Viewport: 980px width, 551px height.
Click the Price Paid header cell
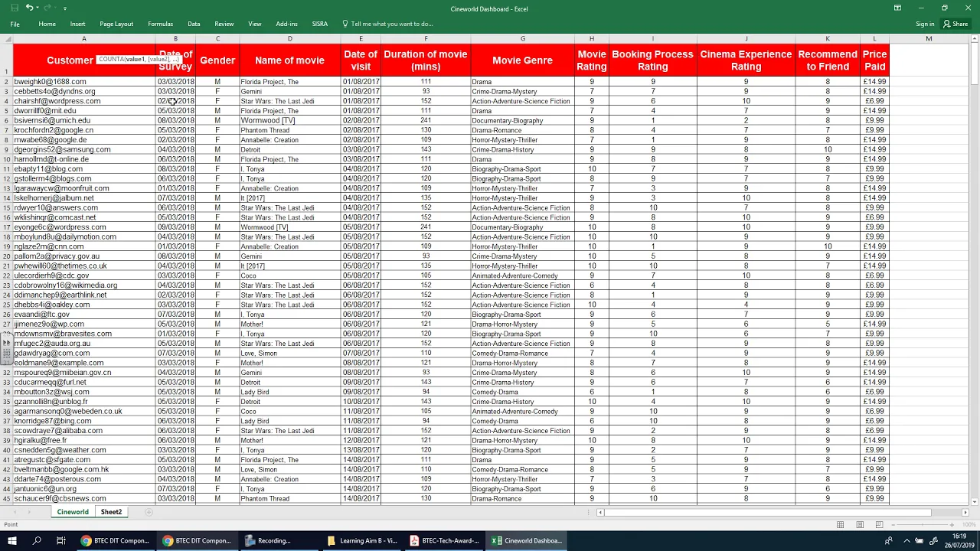pyautogui.click(x=874, y=60)
